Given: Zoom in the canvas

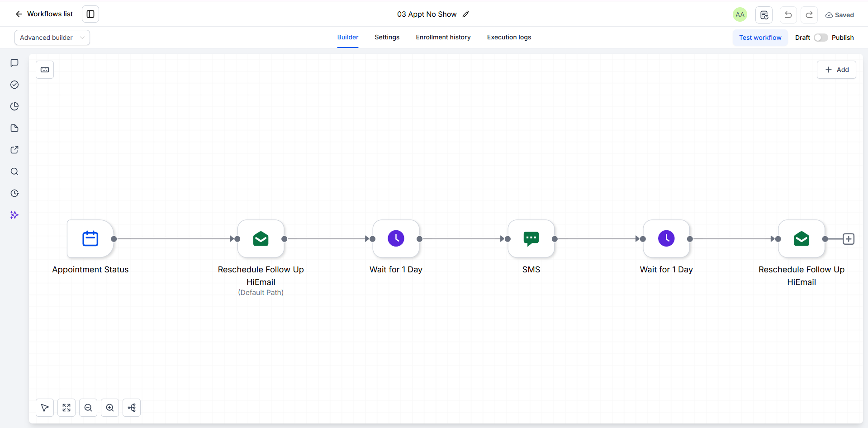Looking at the screenshot, I should (x=110, y=408).
